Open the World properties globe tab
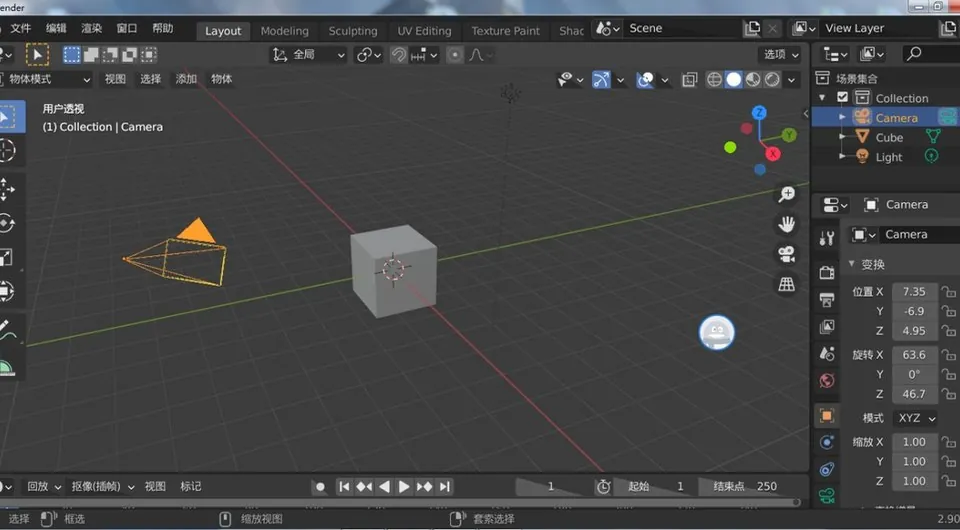960x530 pixels. click(827, 381)
